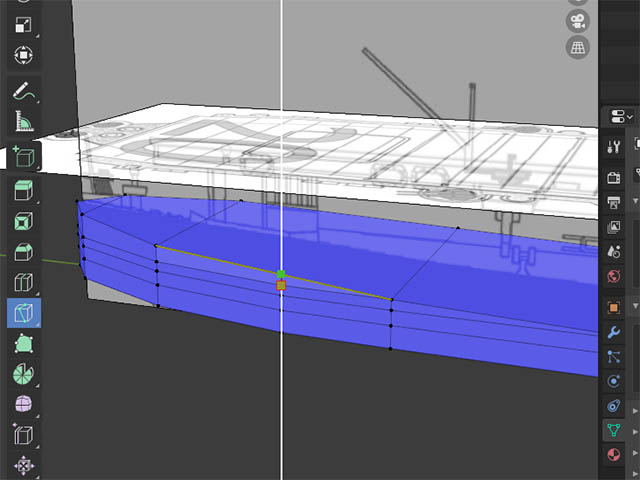Open the World properties tab
Image resolution: width=640 pixels, height=480 pixels.
tap(613, 276)
